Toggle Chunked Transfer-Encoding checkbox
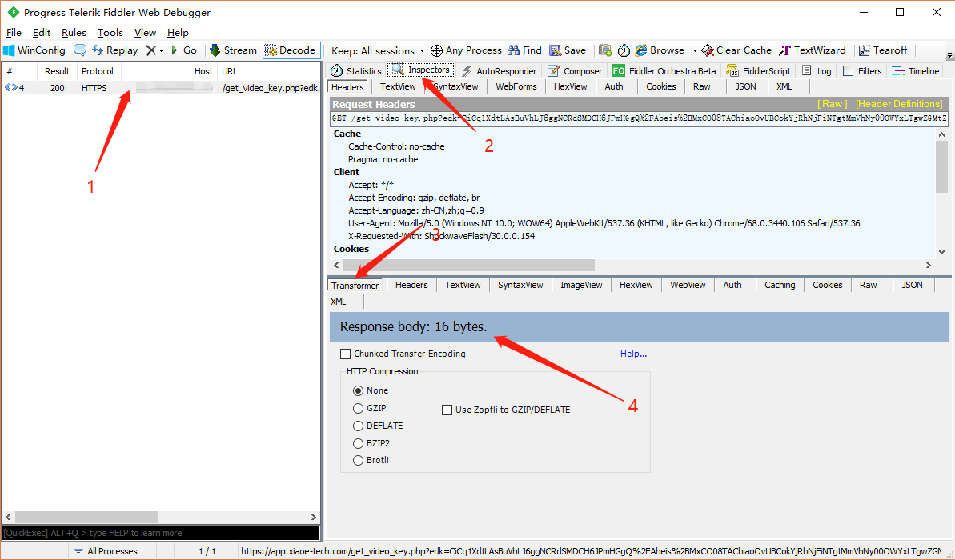Screen dimensions: 955x560 346,354
